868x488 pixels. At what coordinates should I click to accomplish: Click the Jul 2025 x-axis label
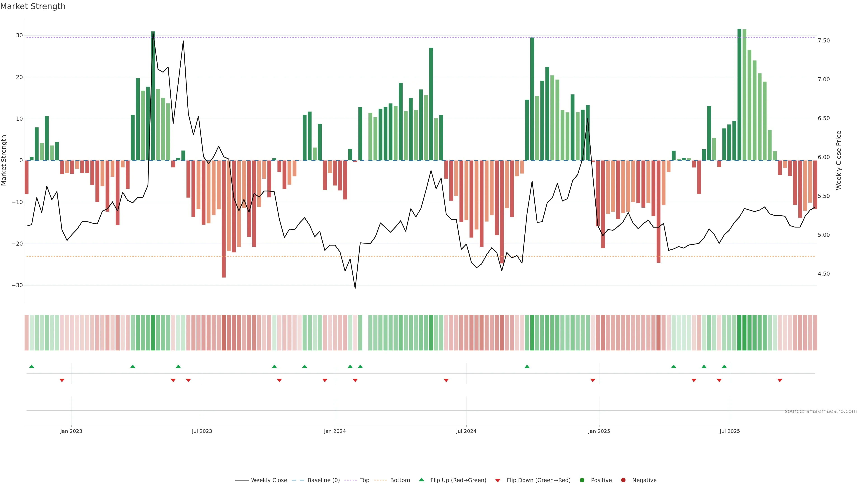tap(729, 431)
